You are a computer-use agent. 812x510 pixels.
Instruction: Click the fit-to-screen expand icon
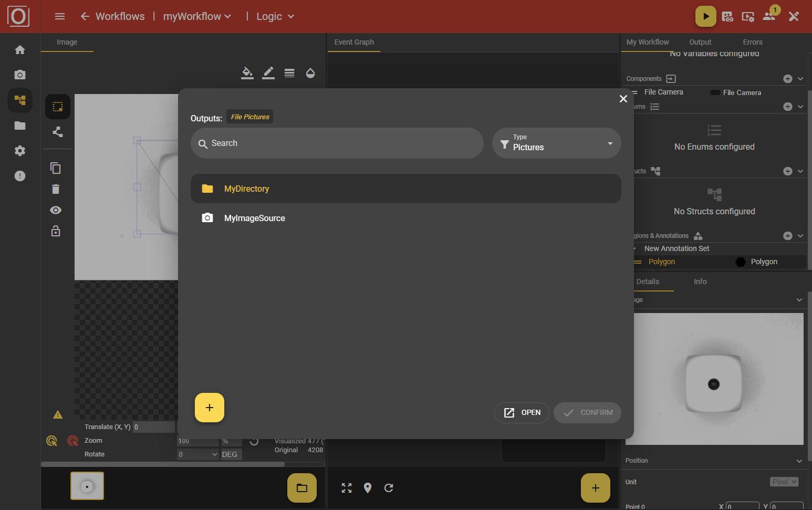347,488
